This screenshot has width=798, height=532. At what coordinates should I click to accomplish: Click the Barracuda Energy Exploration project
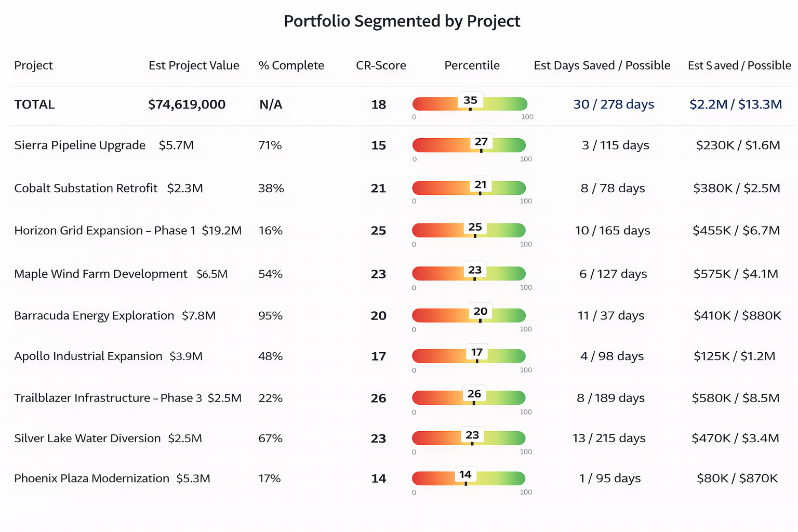click(x=94, y=316)
